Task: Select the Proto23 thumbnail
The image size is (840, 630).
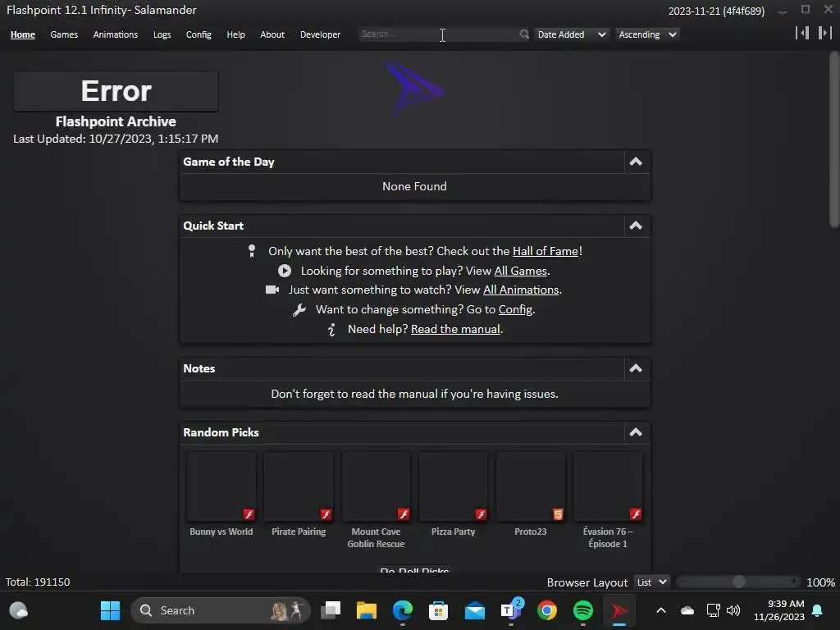Action: coord(531,486)
